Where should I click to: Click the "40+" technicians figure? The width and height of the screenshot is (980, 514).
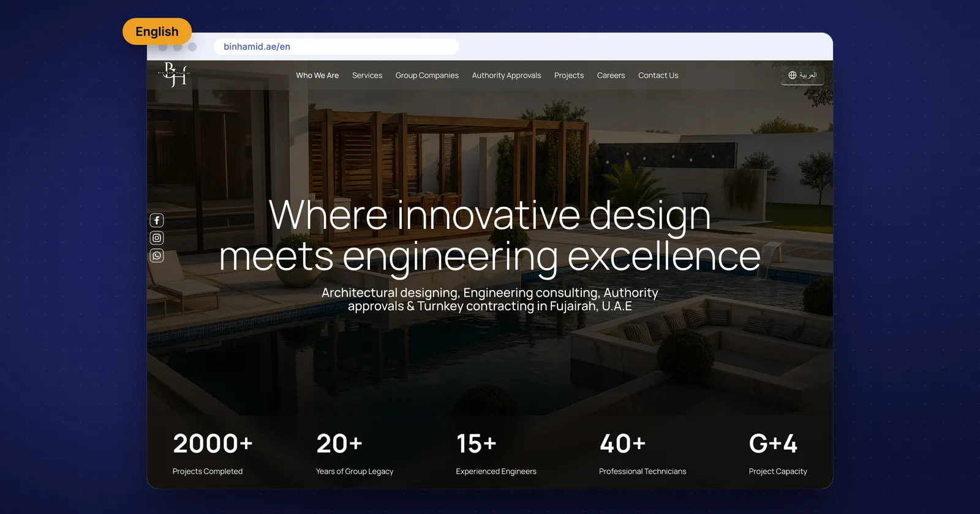pos(622,444)
